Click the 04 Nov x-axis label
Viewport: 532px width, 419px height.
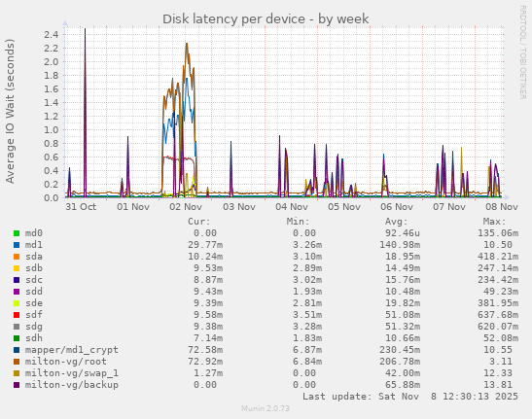click(x=292, y=207)
